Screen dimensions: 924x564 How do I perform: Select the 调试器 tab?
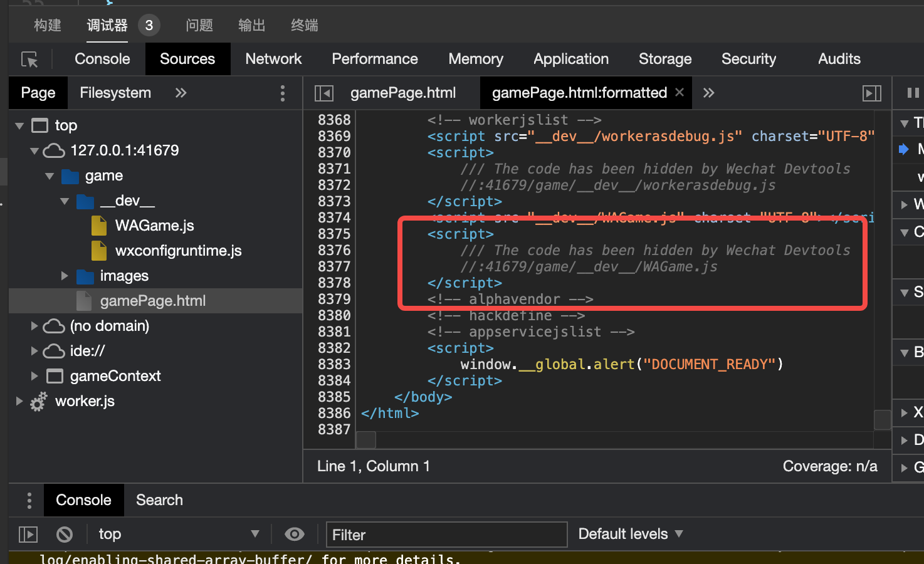pos(107,25)
